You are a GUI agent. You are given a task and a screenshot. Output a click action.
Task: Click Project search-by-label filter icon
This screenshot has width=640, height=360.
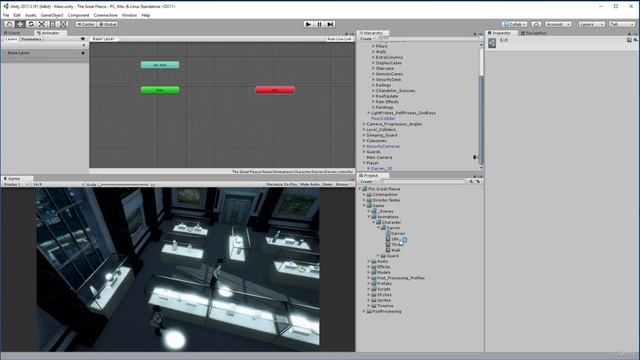pyautogui.click(x=478, y=181)
